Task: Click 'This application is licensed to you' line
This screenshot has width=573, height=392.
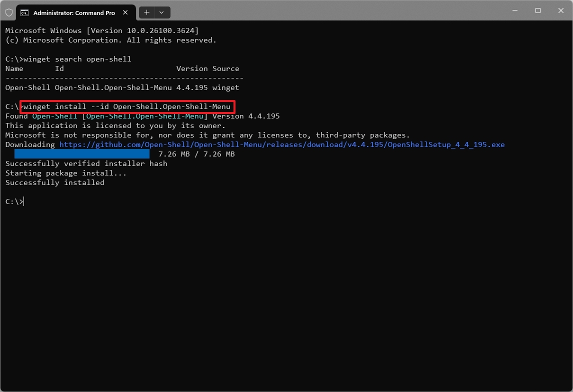Action: tap(115, 125)
